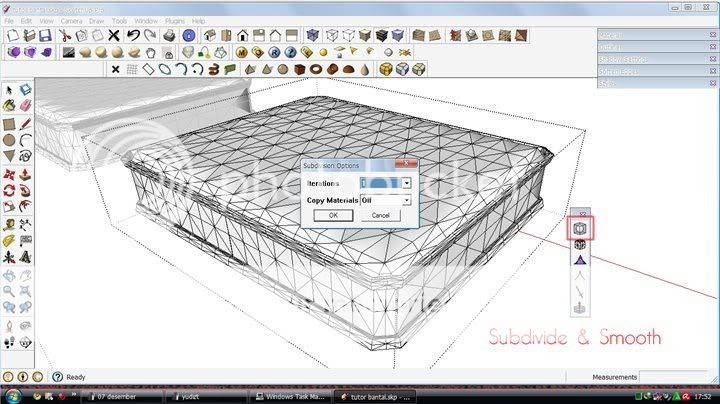
Task: Open Windows Start orb
Action: (12, 396)
